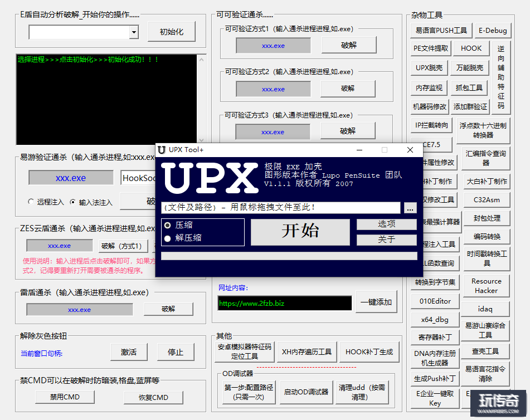Click the UPX progress bar
The width and height of the screenshot is (530, 420).
(x=289, y=256)
